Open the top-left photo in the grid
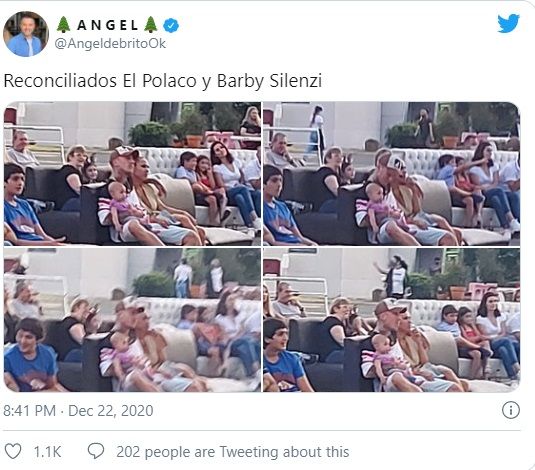535x470 pixels. point(132,173)
